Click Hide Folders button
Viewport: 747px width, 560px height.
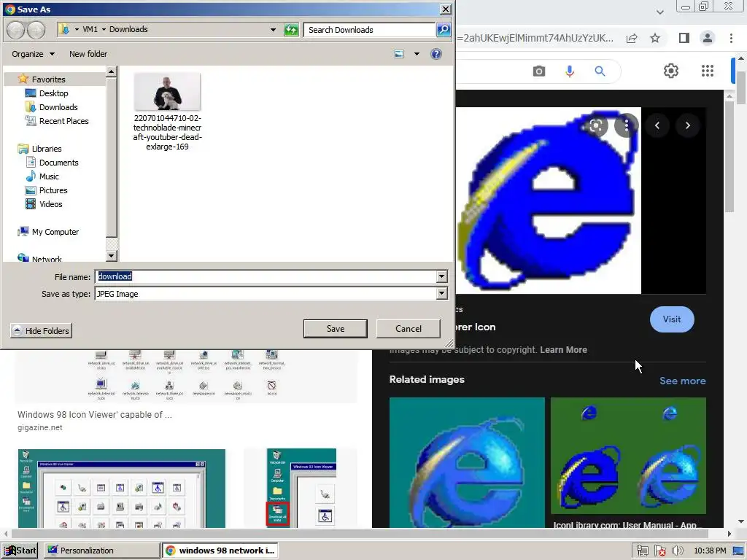click(x=41, y=330)
